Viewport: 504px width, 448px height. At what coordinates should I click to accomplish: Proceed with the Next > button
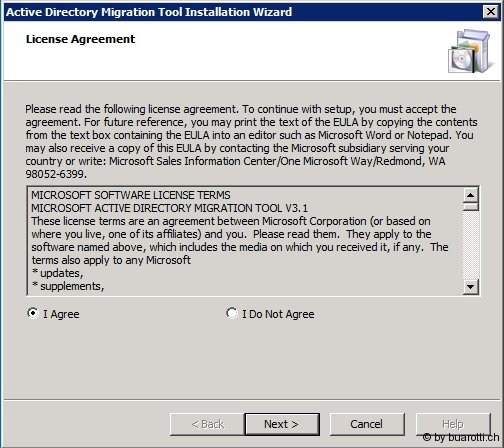coord(282,424)
